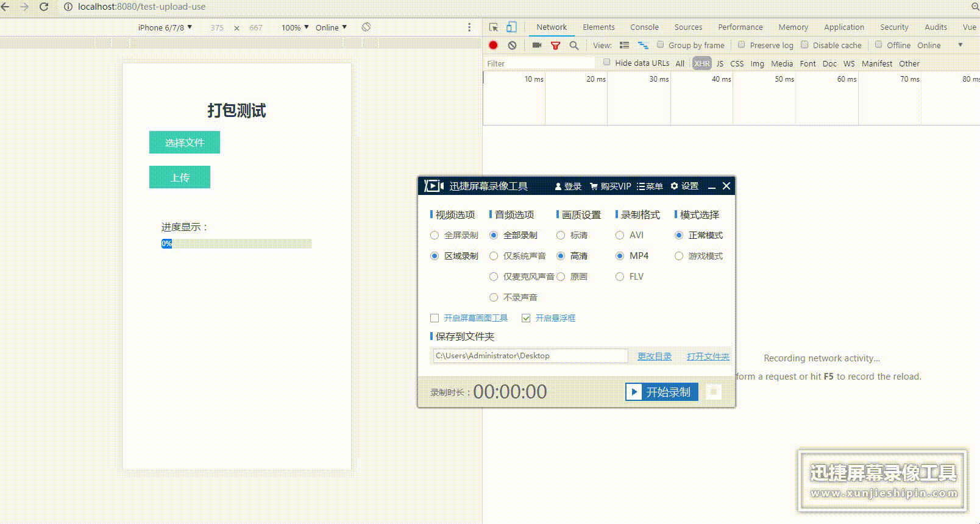This screenshot has width=980, height=524.
Task: Capture screenshots with camera icon
Action: (537, 45)
